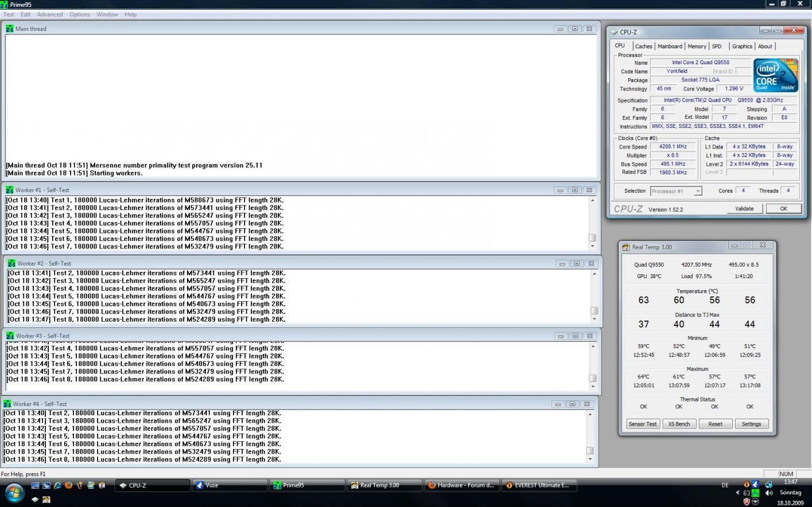This screenshot has width=812, height=507.
Task: Click Worker #1 scrollbar up arrow
Action: pyautogui.click(x=592, y=200)
